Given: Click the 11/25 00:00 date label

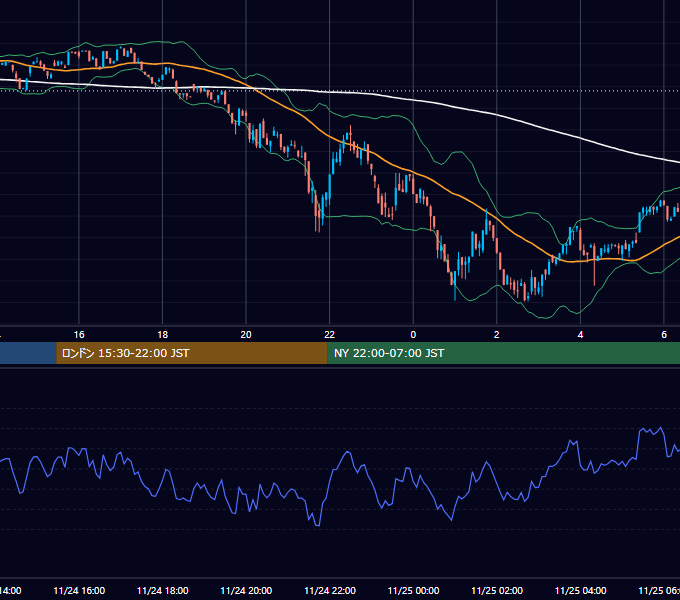Looking at the screenshot, I should tap(413, 591).
